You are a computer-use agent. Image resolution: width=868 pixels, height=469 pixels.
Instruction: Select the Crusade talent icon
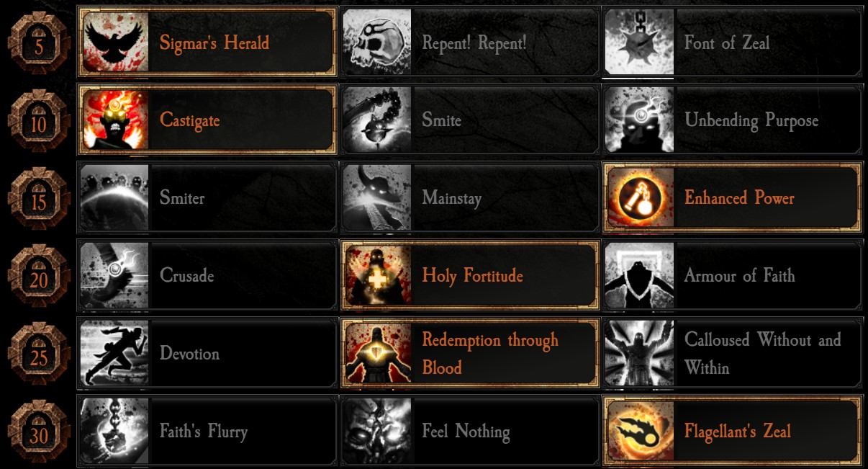[114, 275]
